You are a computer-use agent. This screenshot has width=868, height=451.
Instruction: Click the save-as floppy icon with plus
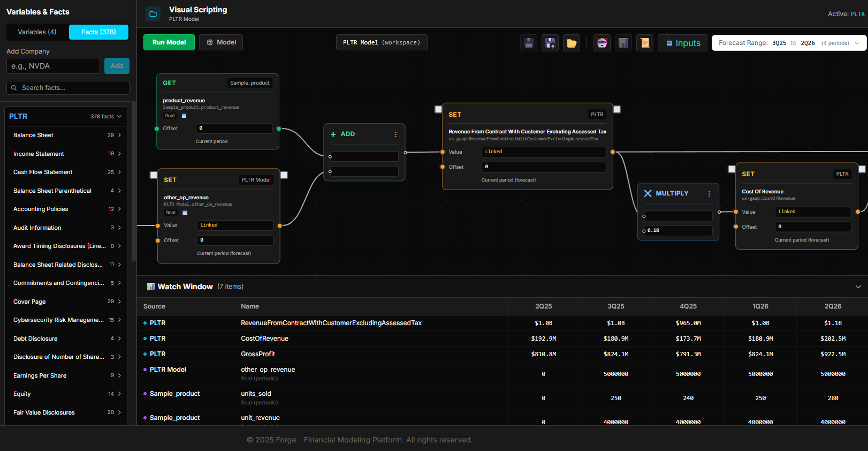coord(550,43)
